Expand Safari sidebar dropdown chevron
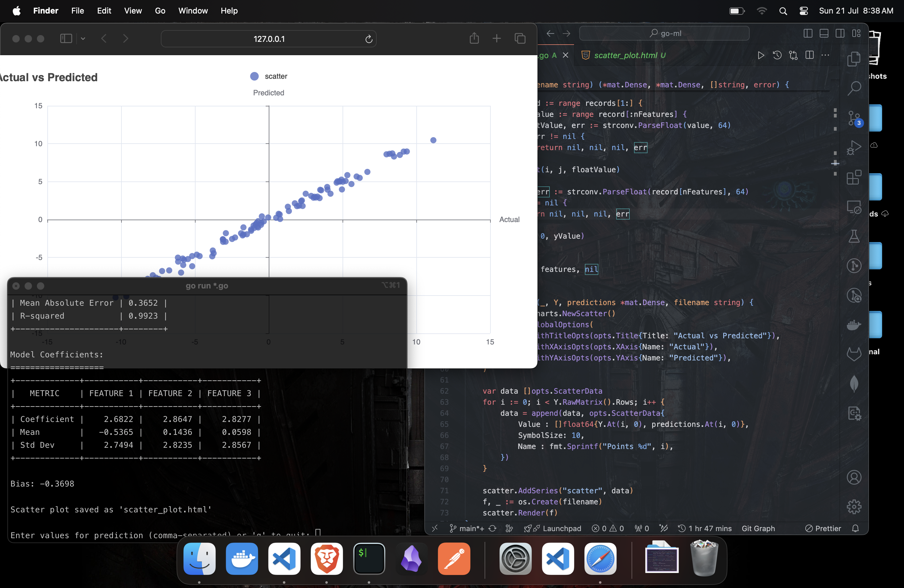Image resolution: width=904 pixels, height=588 pixels. 83,38
